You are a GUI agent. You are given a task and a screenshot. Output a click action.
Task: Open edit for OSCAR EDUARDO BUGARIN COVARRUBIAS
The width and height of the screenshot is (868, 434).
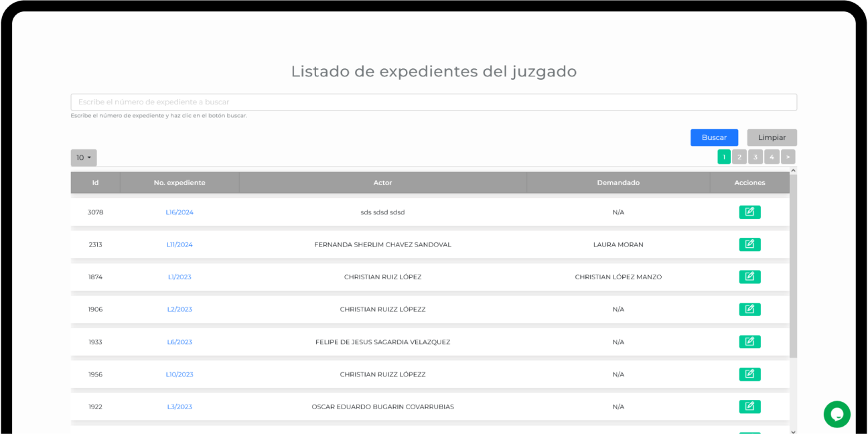click(x=749, y=407)
